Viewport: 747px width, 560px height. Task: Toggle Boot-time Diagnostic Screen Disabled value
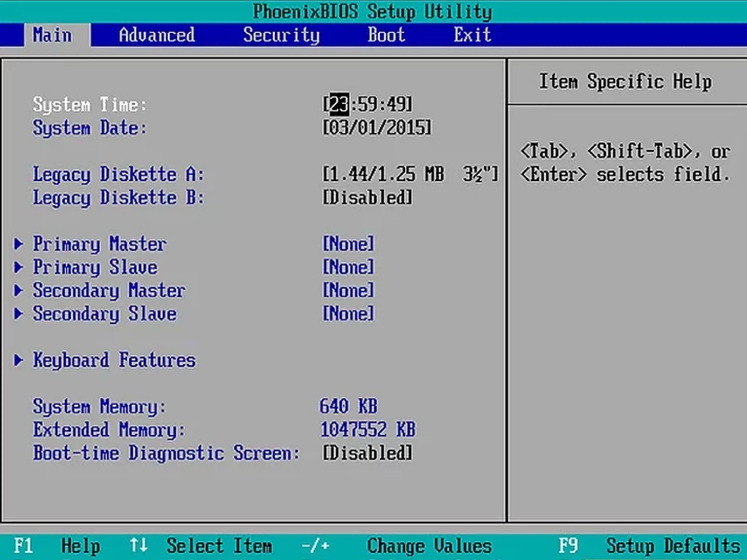[368, 453]
